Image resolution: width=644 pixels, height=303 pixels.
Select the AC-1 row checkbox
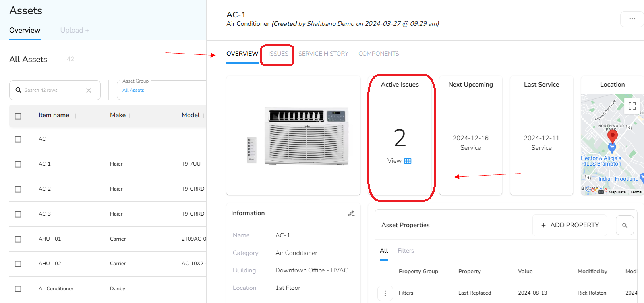[x=18, y=164]
